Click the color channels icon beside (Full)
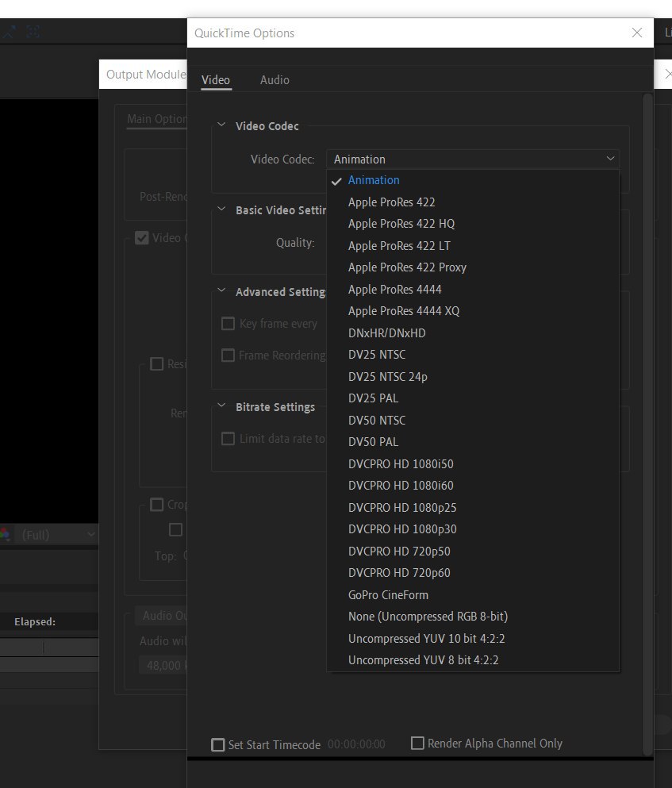The width and height of the screenshot is (672, 788). (6, 535)
